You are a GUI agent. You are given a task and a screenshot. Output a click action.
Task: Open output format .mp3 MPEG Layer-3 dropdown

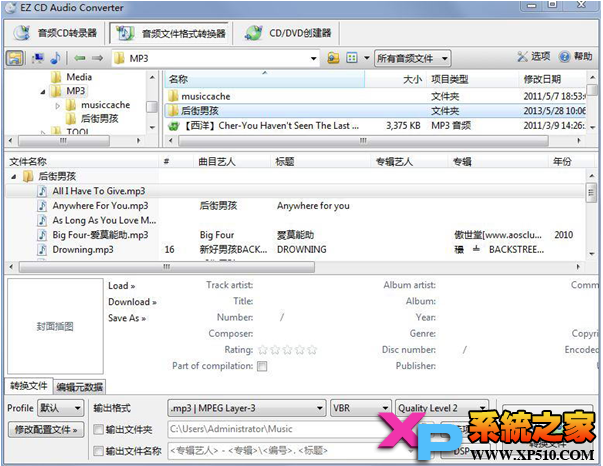(247, 408)
